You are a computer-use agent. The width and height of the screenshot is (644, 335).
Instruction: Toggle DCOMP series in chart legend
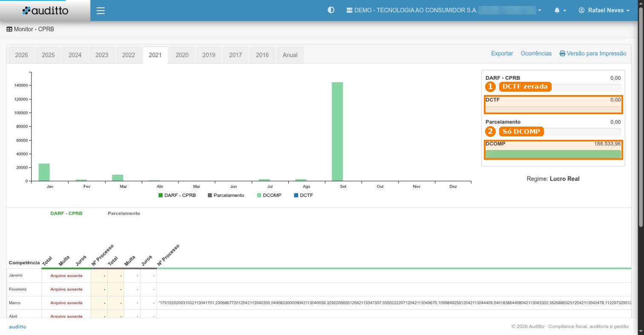coord(269,195)
